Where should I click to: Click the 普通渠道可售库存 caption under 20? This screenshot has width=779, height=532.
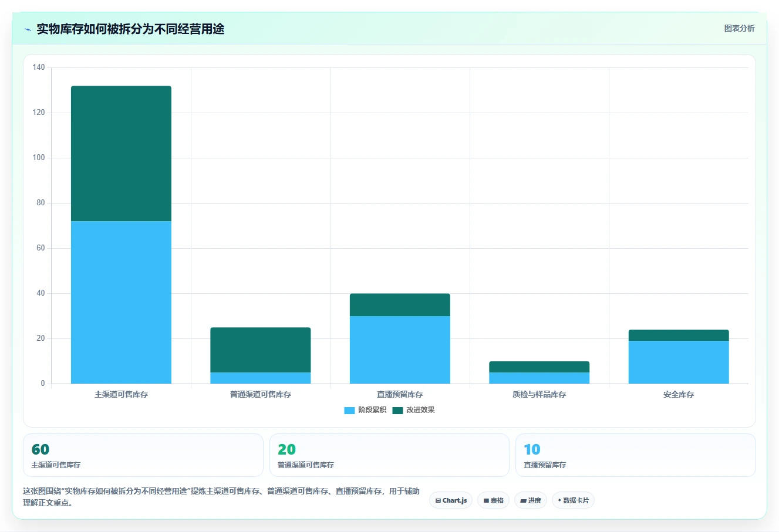point(306,465)
